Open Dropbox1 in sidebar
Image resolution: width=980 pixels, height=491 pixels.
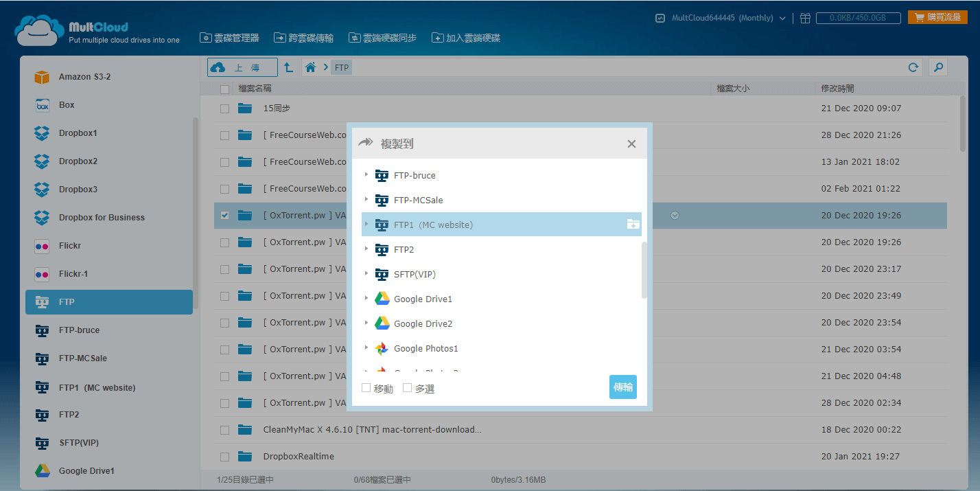[109, 133]
